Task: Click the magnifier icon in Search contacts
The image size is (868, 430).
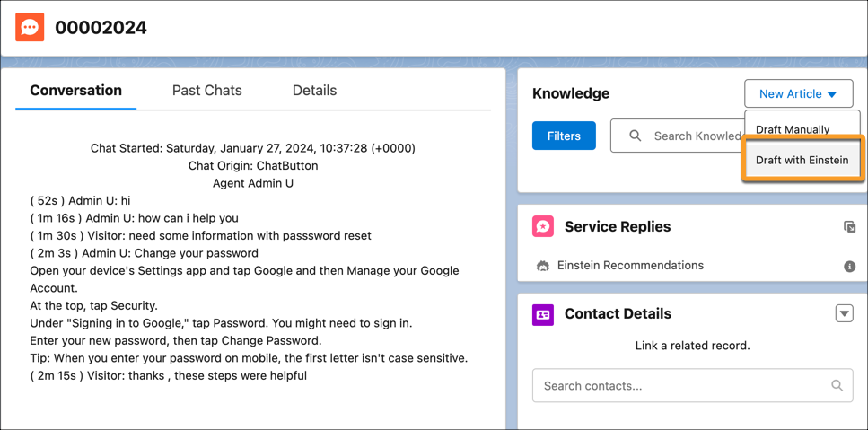Action: click(x=837, y=386)
